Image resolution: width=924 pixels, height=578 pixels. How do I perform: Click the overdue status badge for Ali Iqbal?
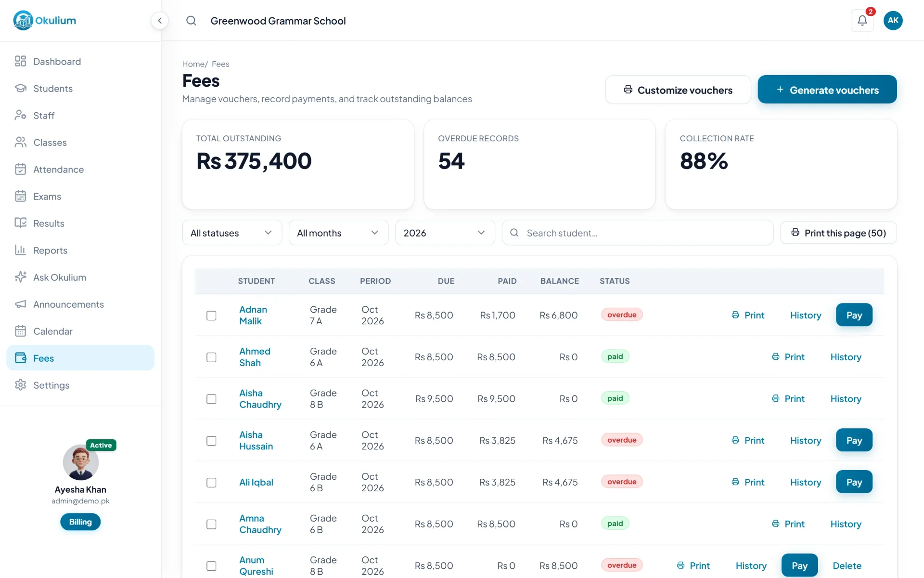622,482
